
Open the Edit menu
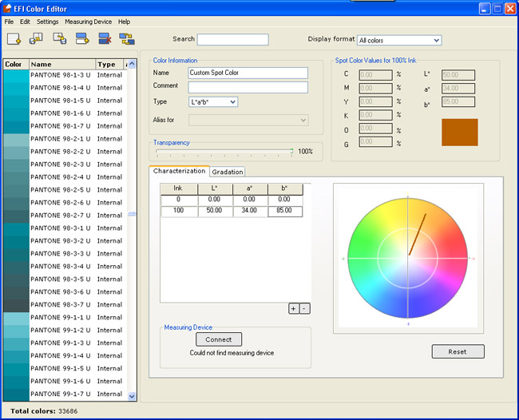click(x=25, y=22)
